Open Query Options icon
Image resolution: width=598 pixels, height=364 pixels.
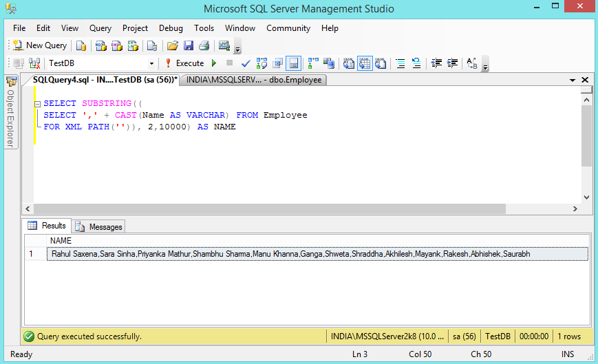click(277, 63)
